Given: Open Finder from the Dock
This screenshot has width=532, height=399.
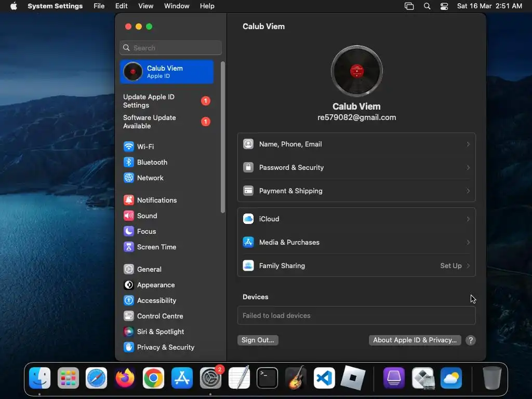Looking at the screenshot, I should tap(39, 378).
